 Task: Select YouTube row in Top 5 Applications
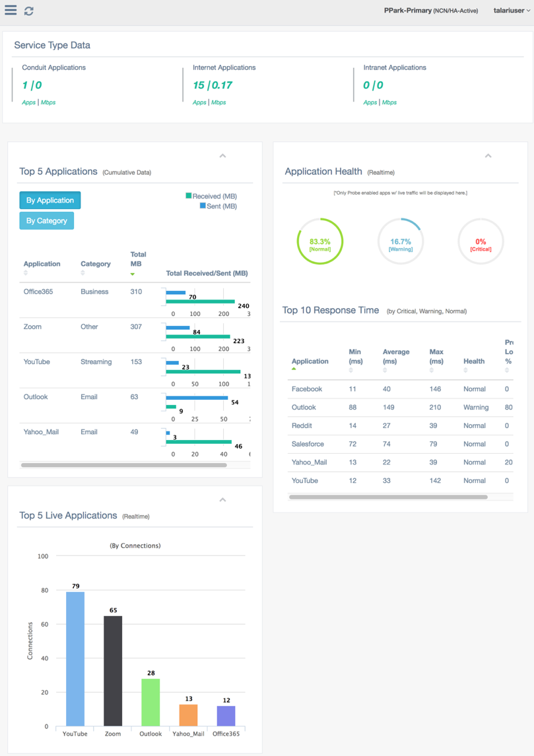click(135, 370)
